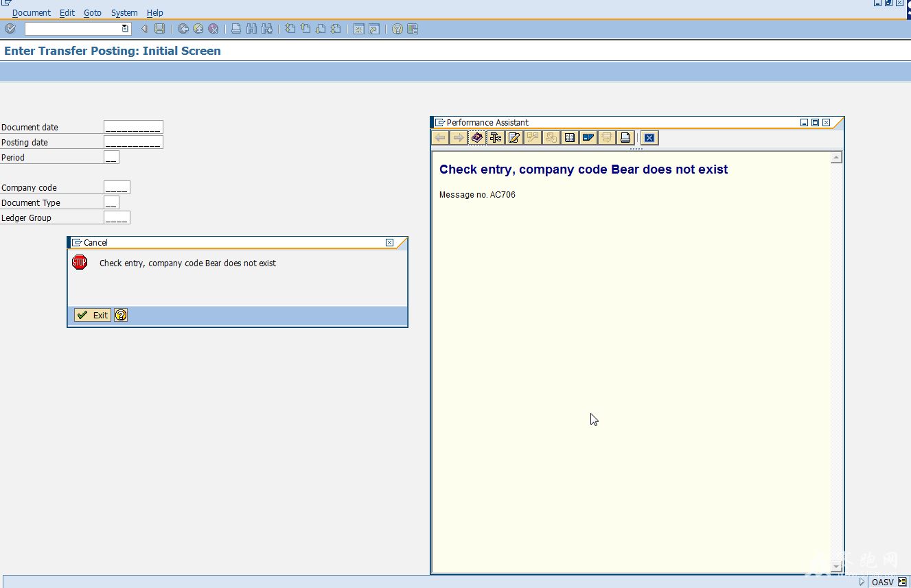Click inside the transaction command field

point(73,29)
